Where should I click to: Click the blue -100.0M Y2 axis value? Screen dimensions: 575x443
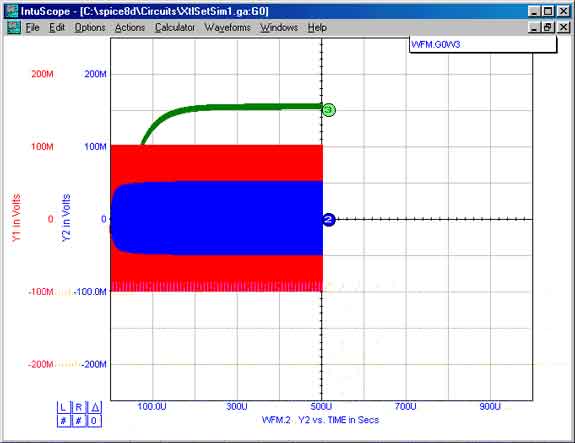click(90, 292)
